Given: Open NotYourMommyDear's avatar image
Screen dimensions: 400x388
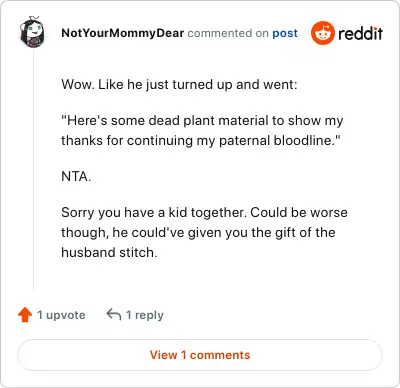Looking at the screenshot, I should 31,32.
